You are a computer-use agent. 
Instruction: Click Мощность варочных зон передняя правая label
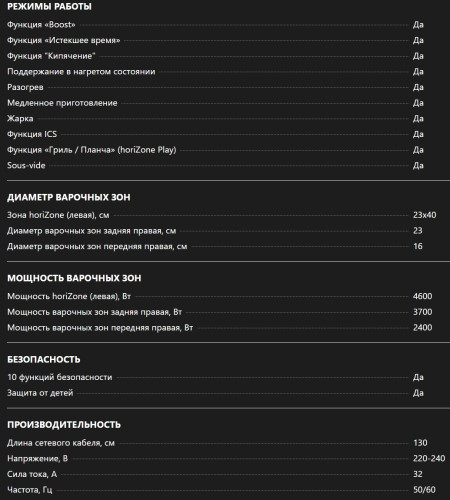coord(100,328)
